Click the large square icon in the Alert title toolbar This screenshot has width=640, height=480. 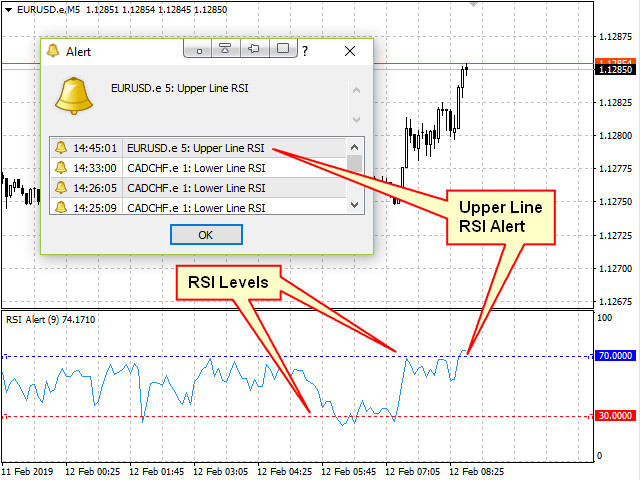pos(282,49)
